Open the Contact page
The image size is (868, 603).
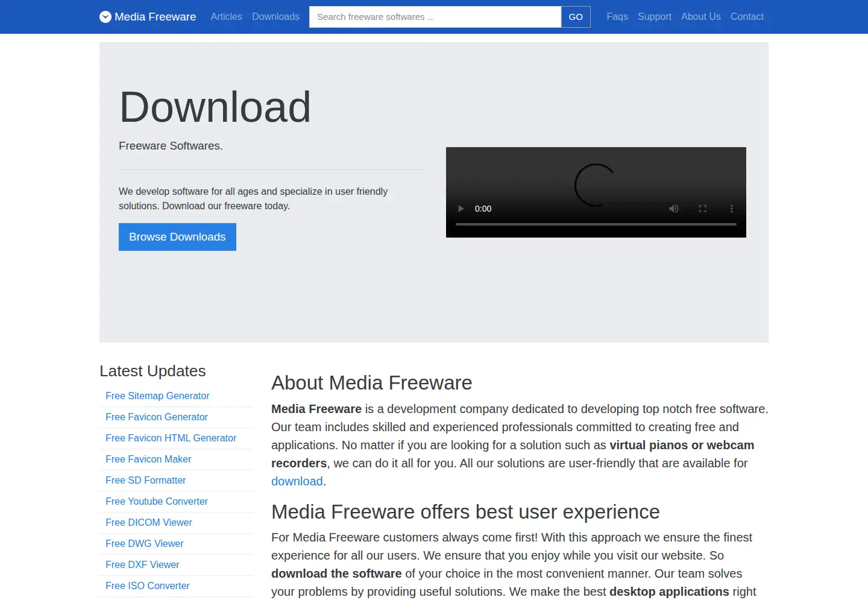click(747, 17)
